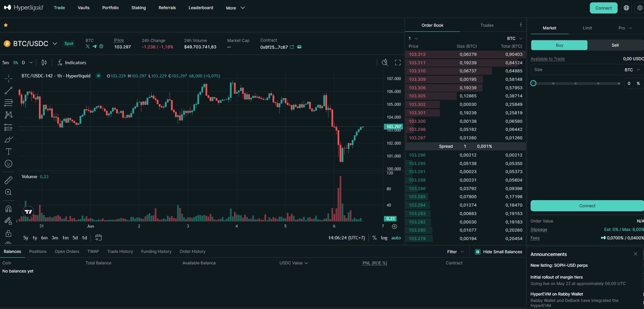Select the brush drawing tool

click(x=8, y=139)
